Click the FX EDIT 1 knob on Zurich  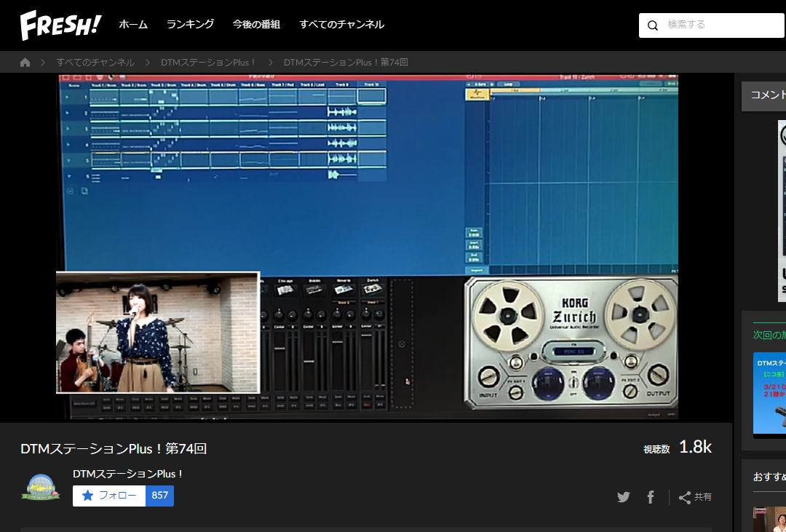click(x=516, y=392)
